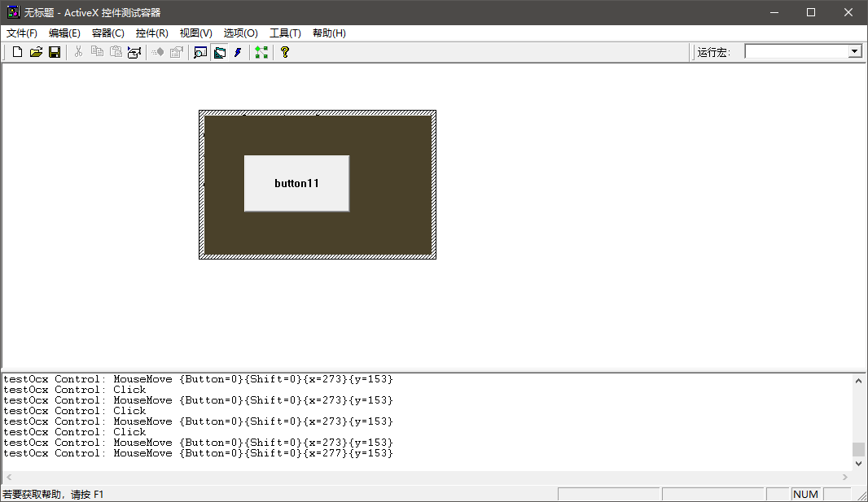Toggle the design mode triangle-ruler icon
This screenshot has width=868, height=502.
[219, 52]
